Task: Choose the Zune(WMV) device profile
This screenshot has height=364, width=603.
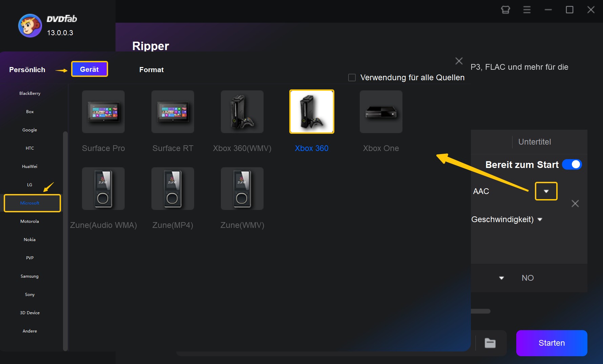Action: (242, 189)
